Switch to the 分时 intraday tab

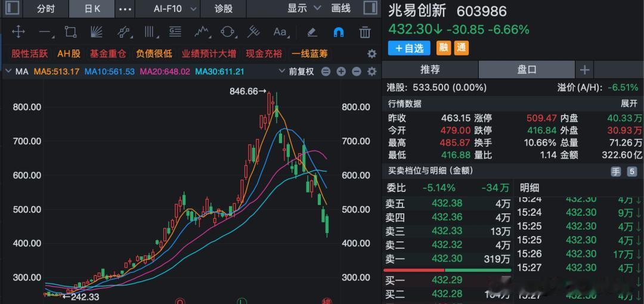[x=45, y=8]
